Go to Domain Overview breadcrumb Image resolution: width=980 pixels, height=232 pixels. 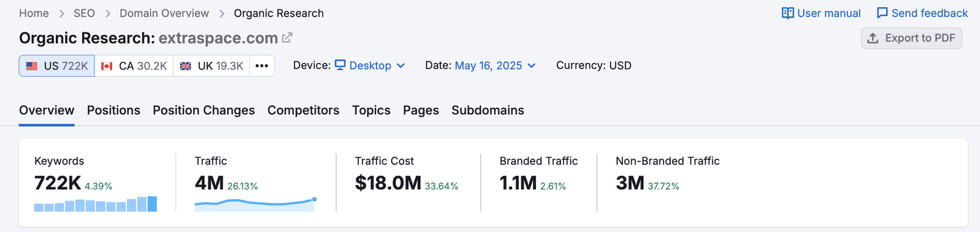164,13
